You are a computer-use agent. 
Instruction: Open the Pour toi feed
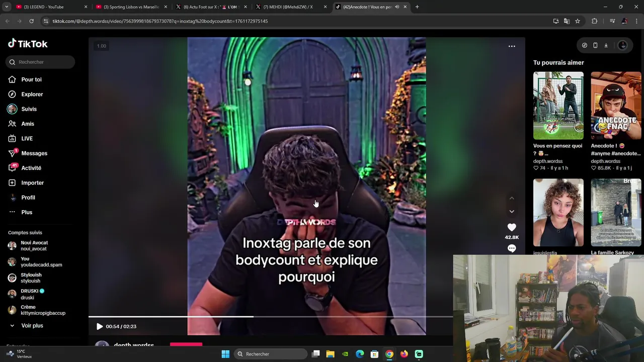click(25, 79)
